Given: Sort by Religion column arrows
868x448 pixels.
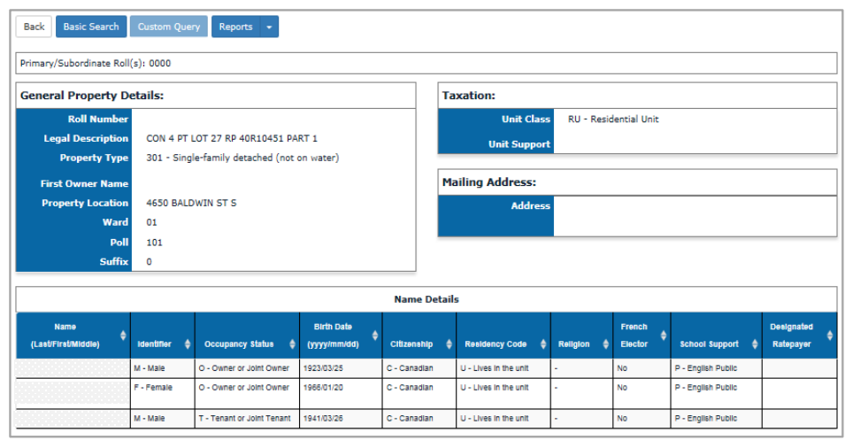Looking at the screenshot, I should coord(605,344).
